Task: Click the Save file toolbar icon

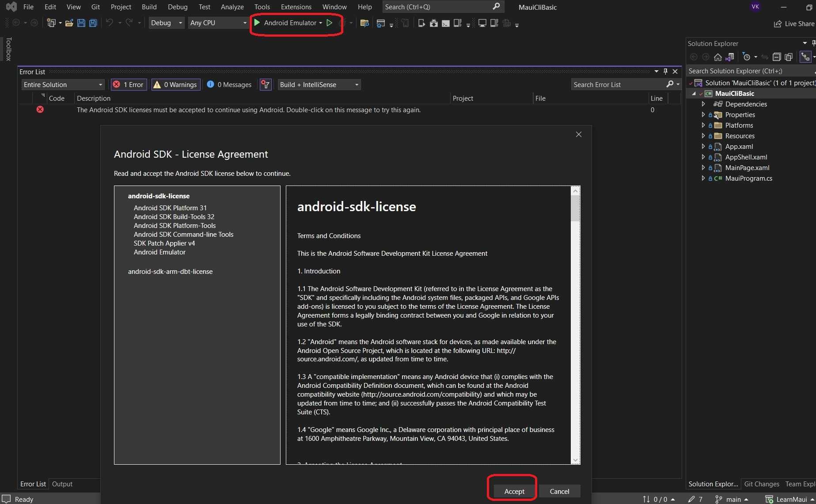Action: (81, 23)
